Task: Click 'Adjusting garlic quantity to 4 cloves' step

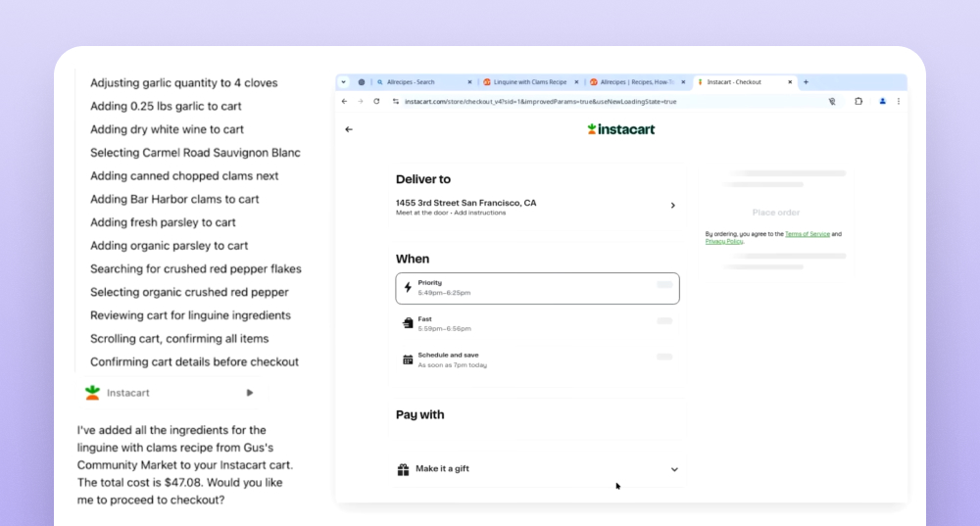Action: [x=184, y=82]
